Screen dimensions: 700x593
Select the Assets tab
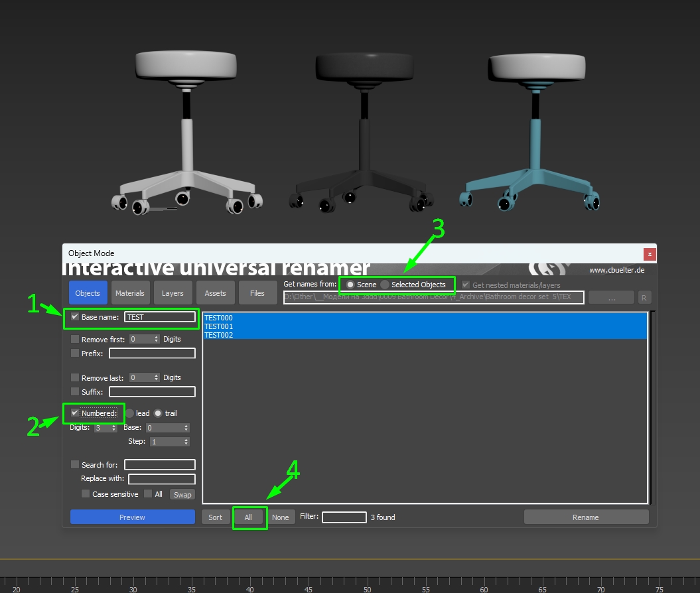pos(215,293)
